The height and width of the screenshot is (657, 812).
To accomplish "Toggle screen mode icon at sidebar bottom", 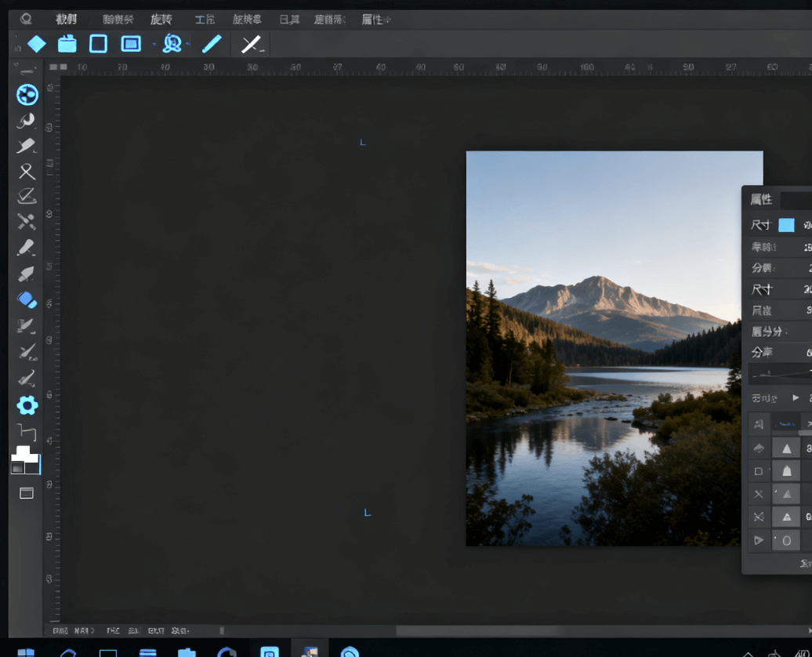I will click(x=27, y=493).
